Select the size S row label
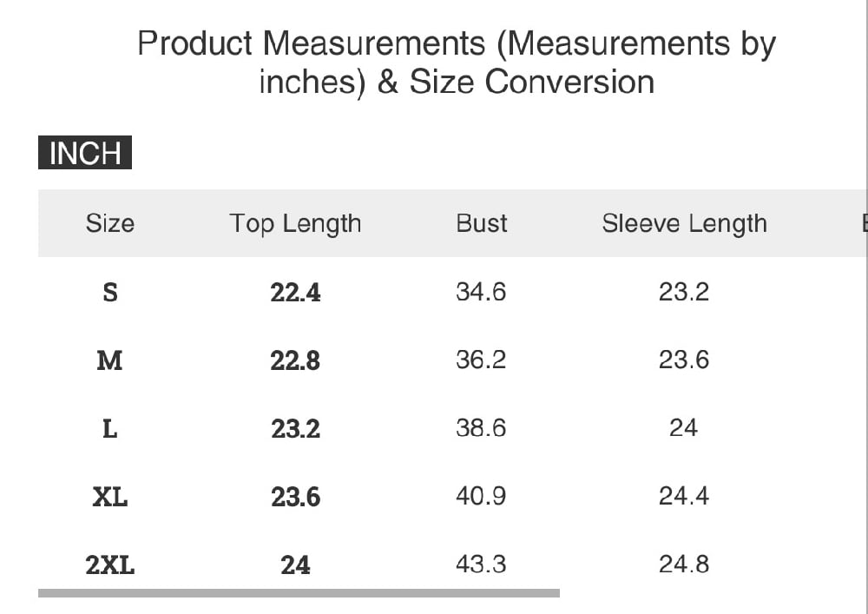The image size is (868, 614). (x=110, y=292)
